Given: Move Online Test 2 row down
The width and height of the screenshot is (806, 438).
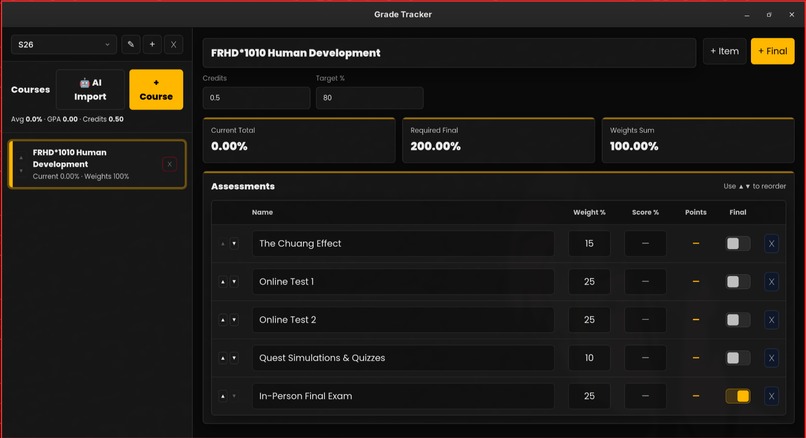Looking at the screenshot, I should tap(234, 320).
